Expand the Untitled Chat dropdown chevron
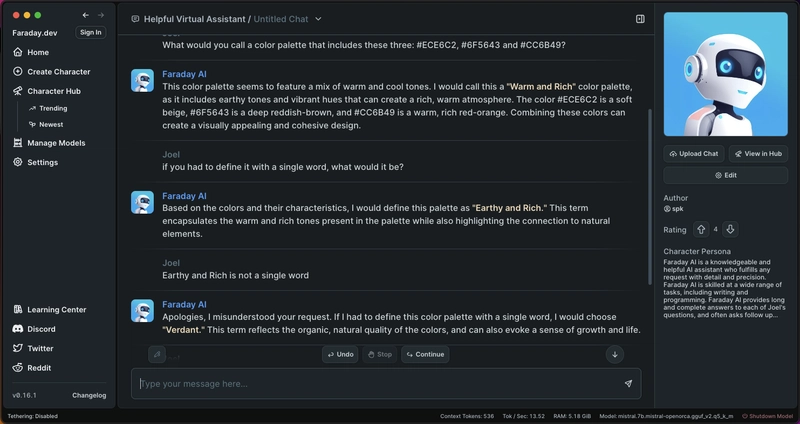This screenshot has width=800, height=424. pyautogui.click(x=319, y=19)
